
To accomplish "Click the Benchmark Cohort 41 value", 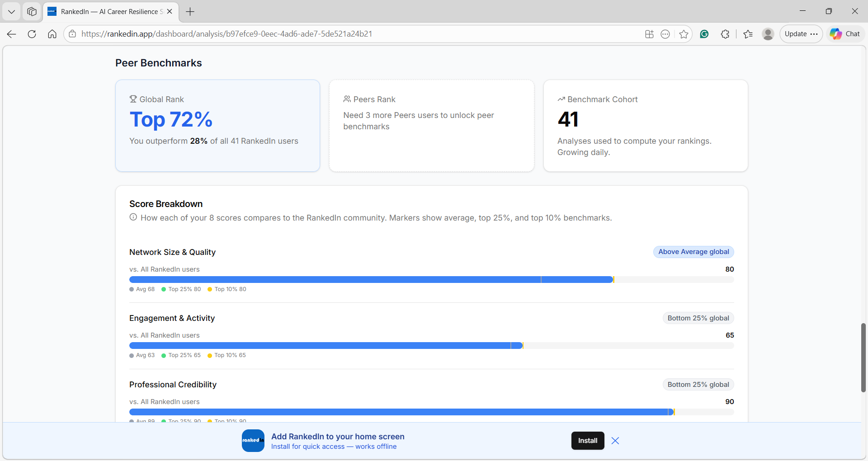I will pyautogui.click(x=568, y=119).
